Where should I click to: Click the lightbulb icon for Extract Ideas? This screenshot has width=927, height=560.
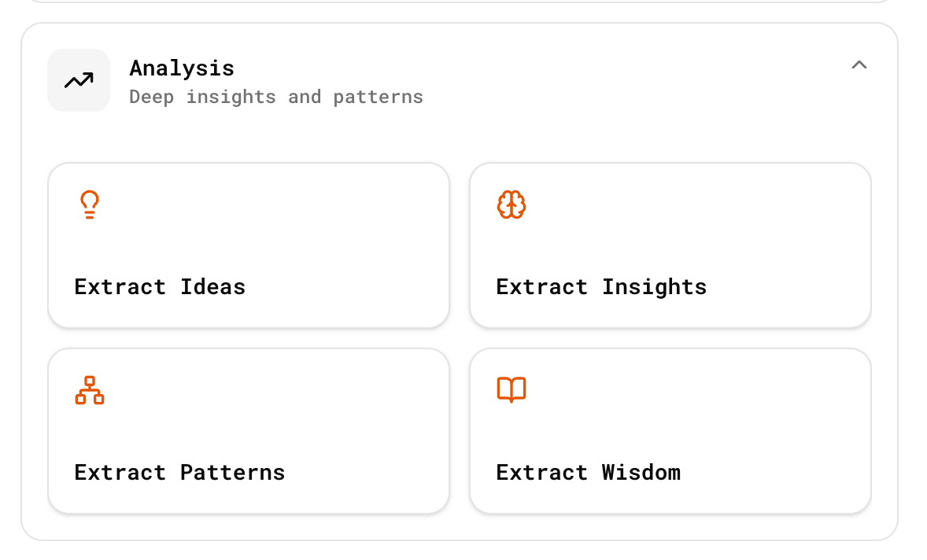pos(89,204)
